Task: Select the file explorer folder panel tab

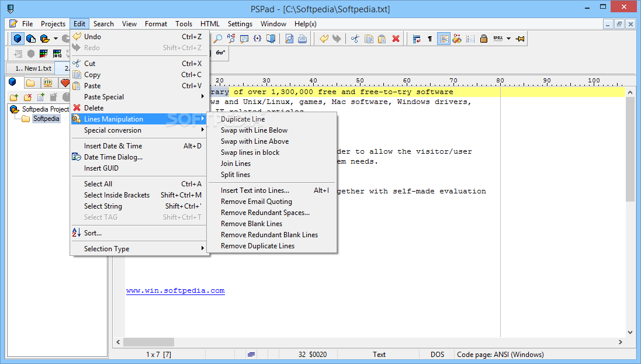Action: tap(30, 83)
